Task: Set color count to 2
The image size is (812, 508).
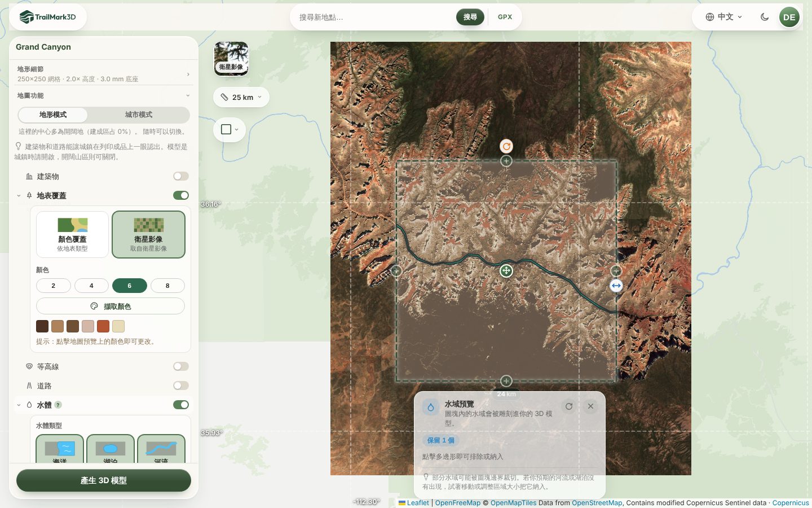Action: click(x=54, y=286)
